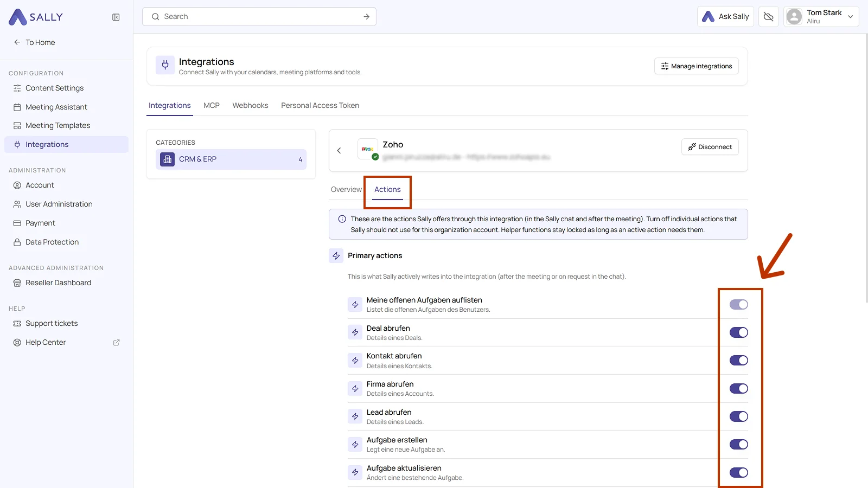Click the Support tickets ticket icon

(17, 323)
